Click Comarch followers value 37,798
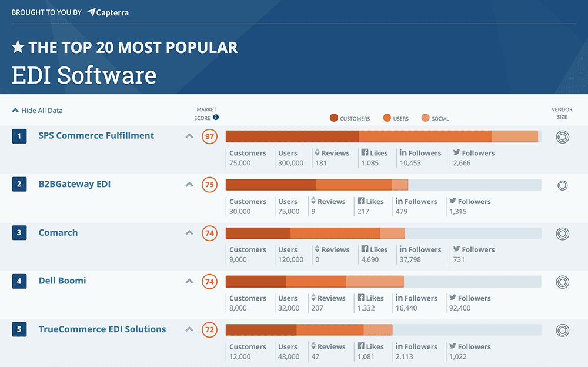Image resolution: width=588 pixels, height=367 pixels. coord(410,260)
